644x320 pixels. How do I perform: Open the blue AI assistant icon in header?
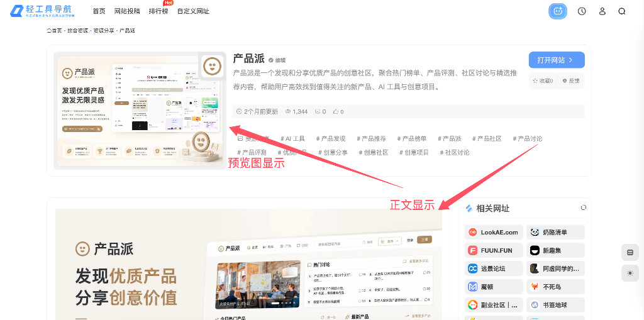tap(558, 11)
